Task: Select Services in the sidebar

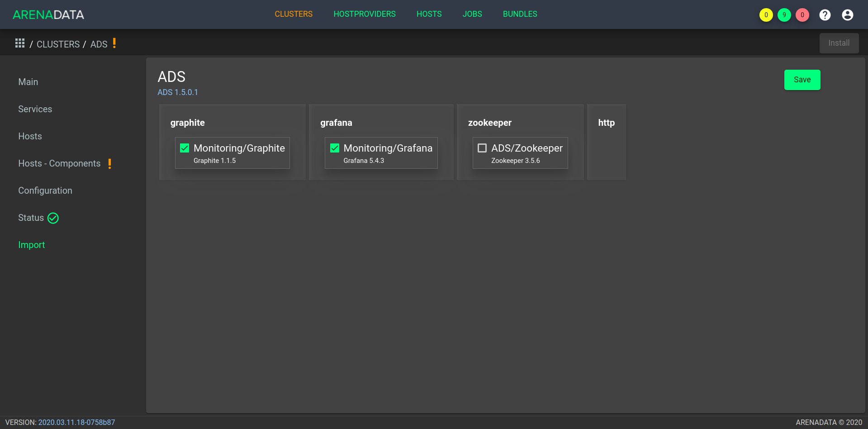Action: click(35, 109)
